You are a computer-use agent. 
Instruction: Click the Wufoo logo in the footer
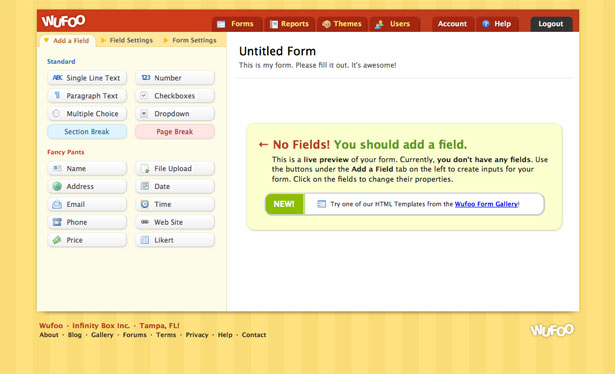coord(552,330)
